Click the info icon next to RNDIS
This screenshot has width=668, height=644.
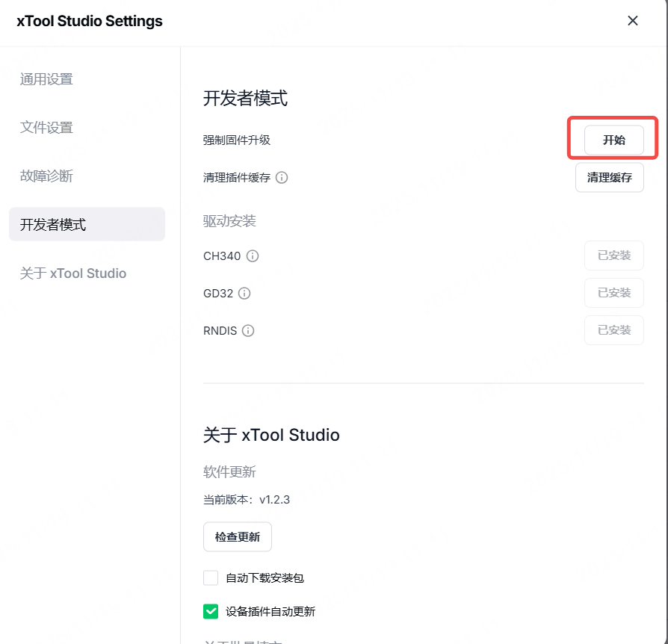click(248, 331)
